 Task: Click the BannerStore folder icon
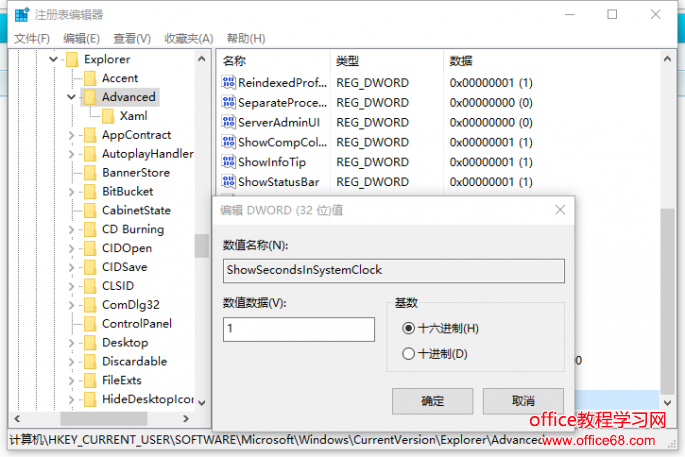pos(90,172)
